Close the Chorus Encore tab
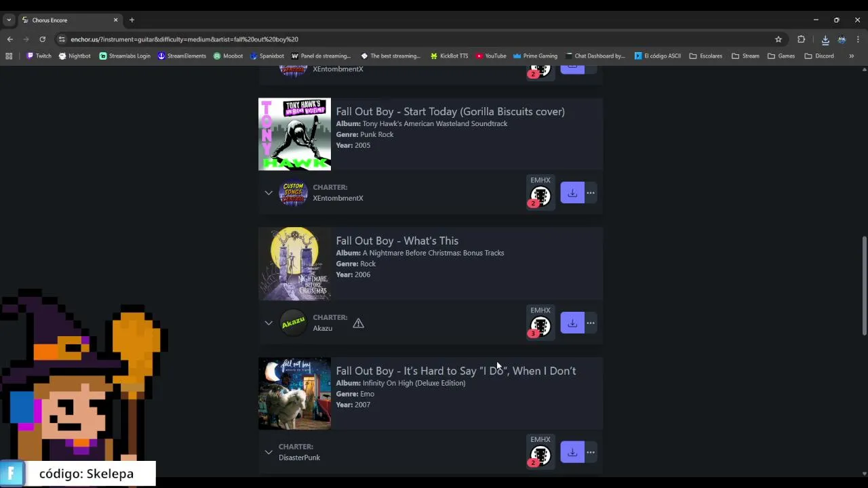868x488 pixels. [x=115, y=20]
